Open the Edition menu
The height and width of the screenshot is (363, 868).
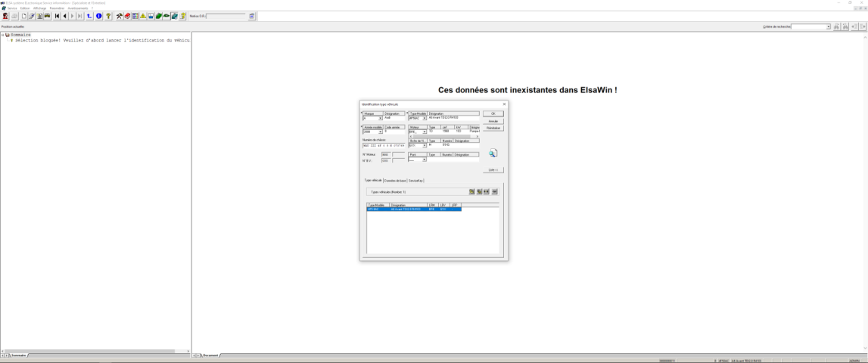(25, 8)
